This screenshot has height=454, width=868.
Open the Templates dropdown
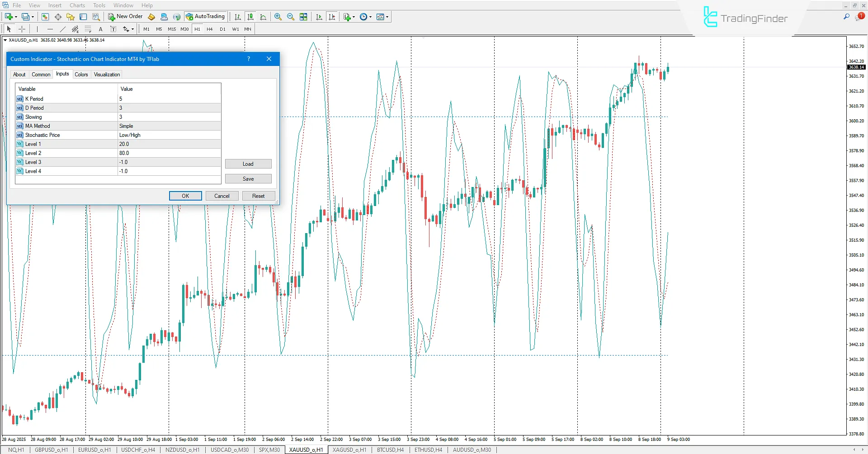click(387, 17)
